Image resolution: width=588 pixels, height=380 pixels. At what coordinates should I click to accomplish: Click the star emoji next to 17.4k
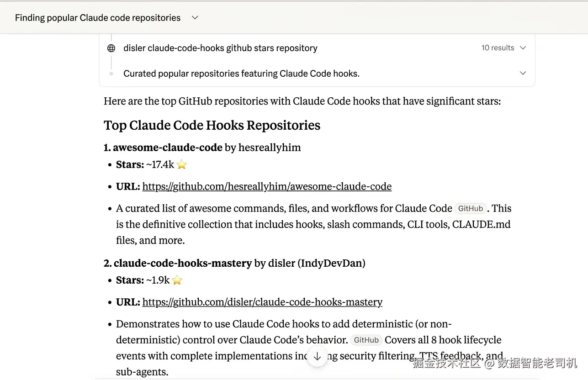[182, 165]
